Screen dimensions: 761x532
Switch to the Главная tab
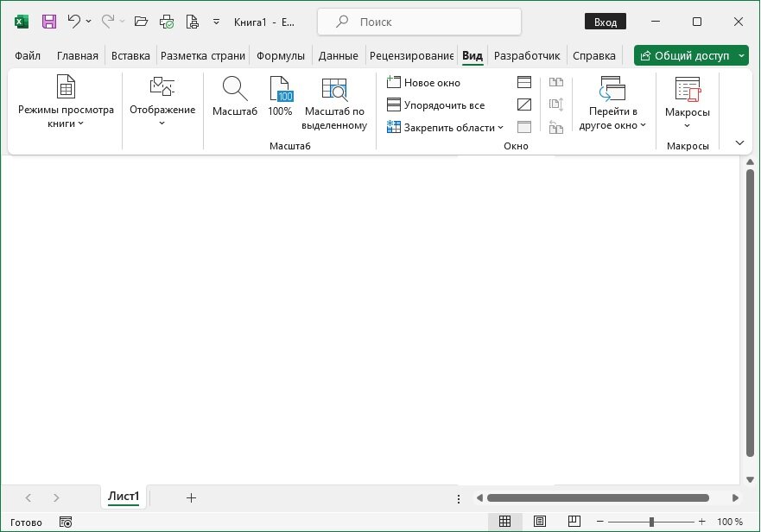click(77, 56)
